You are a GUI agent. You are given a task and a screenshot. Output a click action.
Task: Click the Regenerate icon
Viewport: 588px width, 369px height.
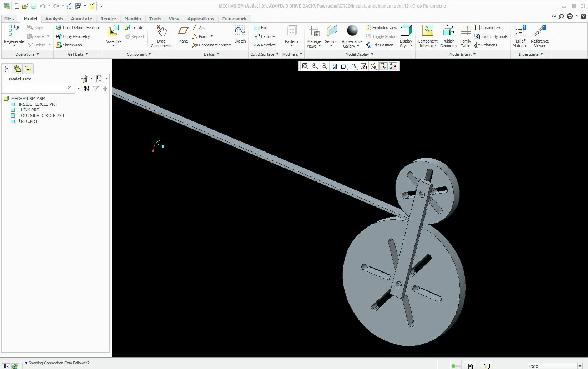[x=14, y=31]
